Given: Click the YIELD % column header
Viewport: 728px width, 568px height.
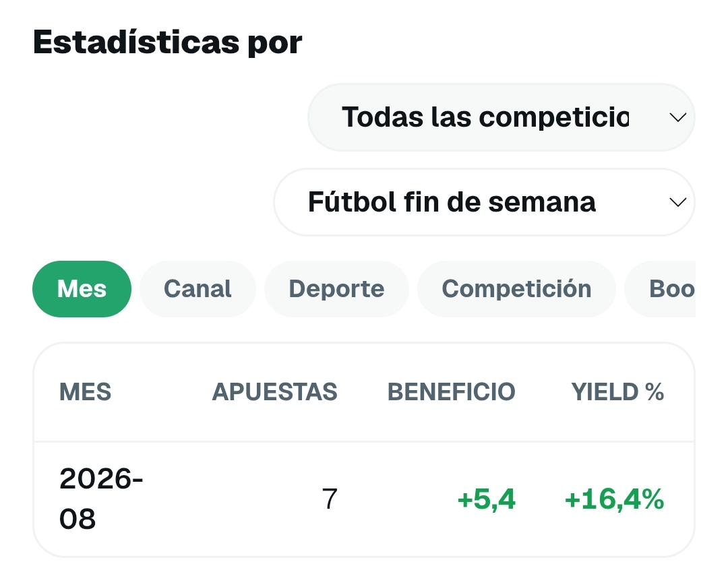Looking at the screenshot, I should (617, 392).
